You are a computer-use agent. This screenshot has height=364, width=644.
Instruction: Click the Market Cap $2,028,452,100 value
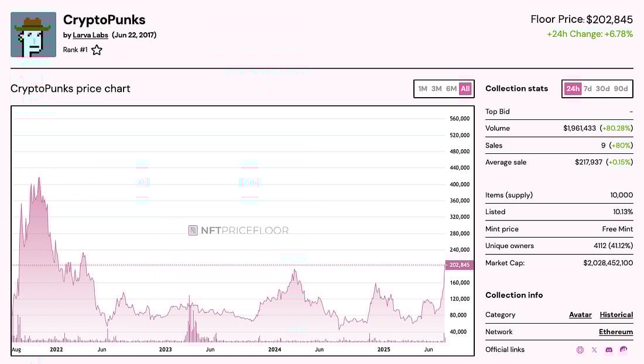click(x=608, y=263)
